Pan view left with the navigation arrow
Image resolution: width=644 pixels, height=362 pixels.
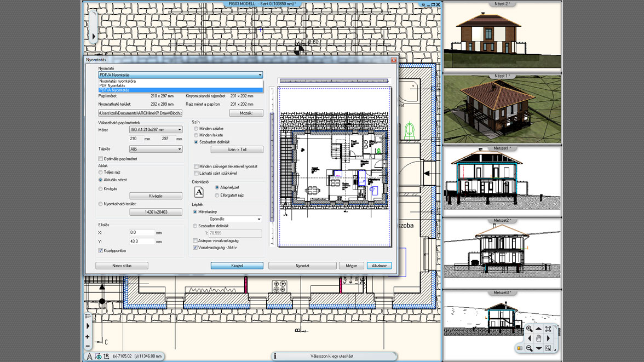529,338
